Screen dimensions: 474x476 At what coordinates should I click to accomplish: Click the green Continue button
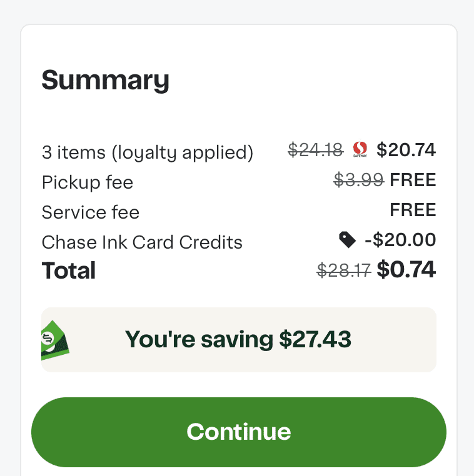(x=238, y=432)
